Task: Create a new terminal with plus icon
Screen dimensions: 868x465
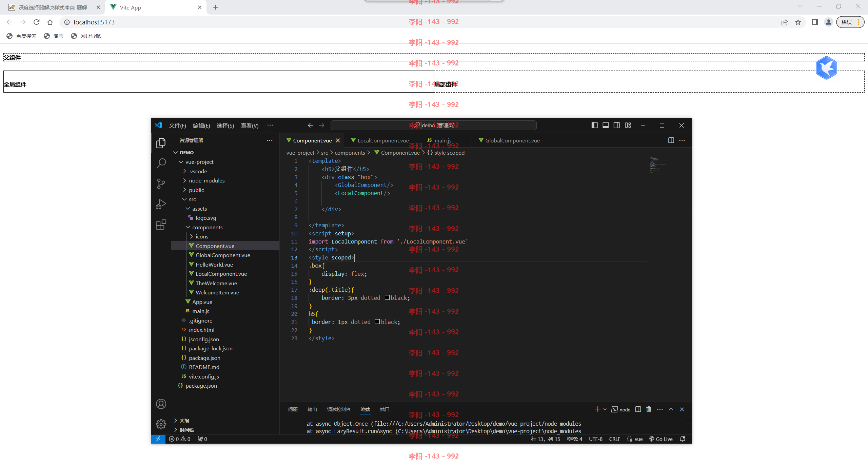Action: [x=597, y=409]
